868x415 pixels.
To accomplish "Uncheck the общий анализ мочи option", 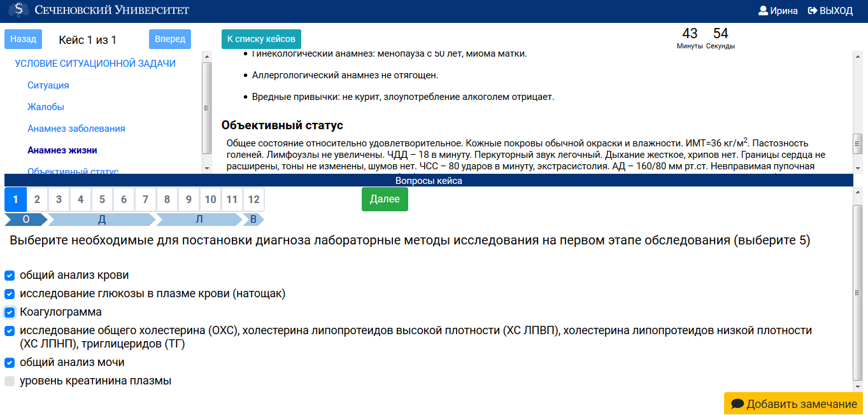I will coord(10,362).
